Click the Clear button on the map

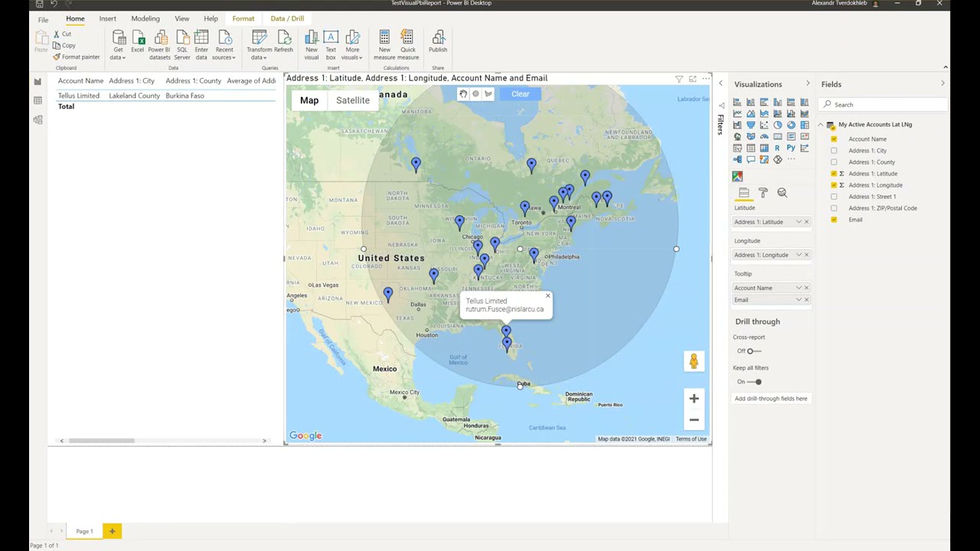click(521, 94)
